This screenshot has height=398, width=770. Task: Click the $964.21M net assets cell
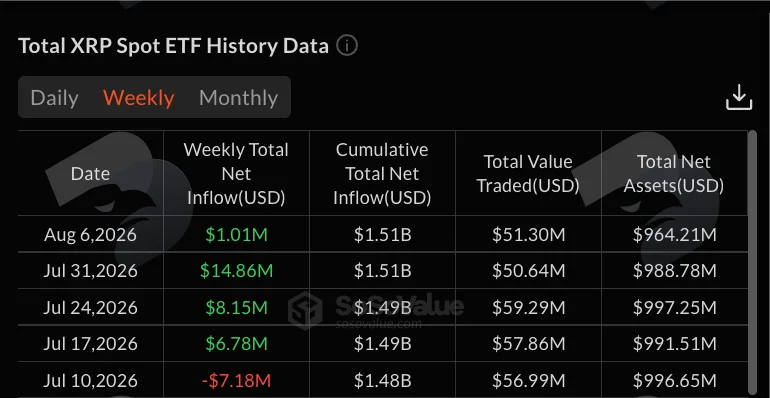(x=675, y=234)
